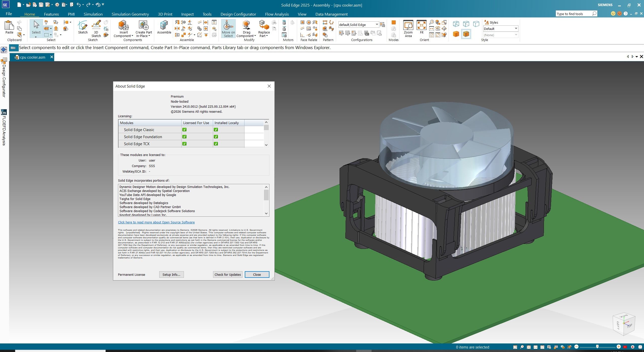The image size is (644, 352).
Task: Open the Styles Default dropdown
Action: coord(516,28)
